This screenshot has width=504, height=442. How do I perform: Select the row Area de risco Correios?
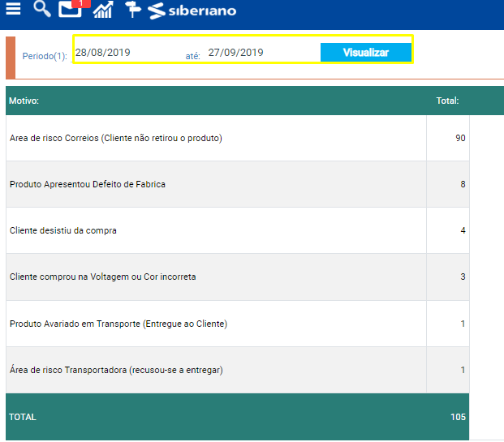click(x=238, y=138)
